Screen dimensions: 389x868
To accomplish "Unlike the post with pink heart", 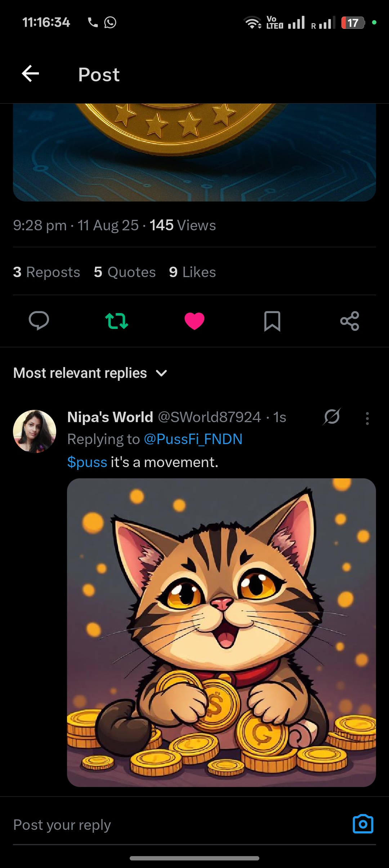I will (x=194, y=321).
